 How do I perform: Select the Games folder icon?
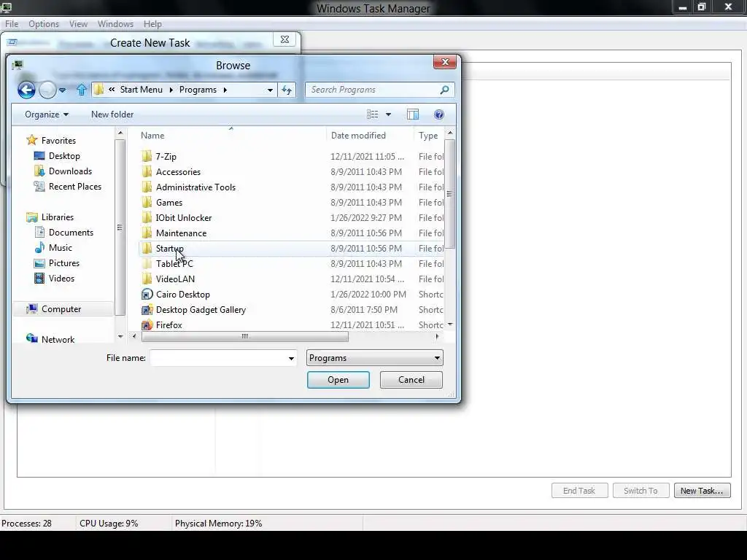147,203
